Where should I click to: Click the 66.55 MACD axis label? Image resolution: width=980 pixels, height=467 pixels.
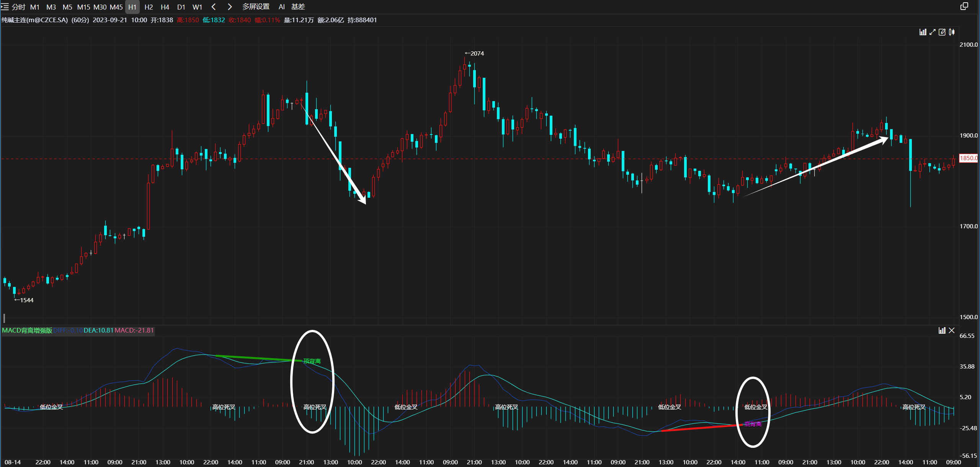coord(967,336)
